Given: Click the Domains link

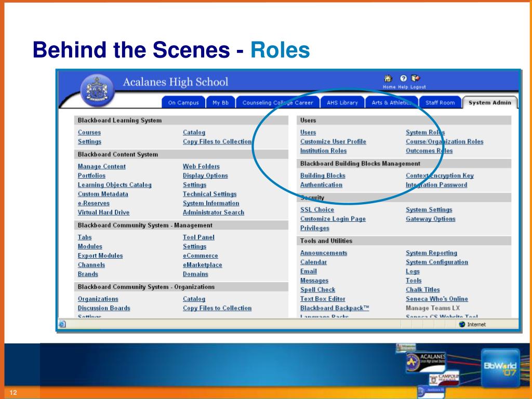Looking at the screenshot, I should point(195,274).
